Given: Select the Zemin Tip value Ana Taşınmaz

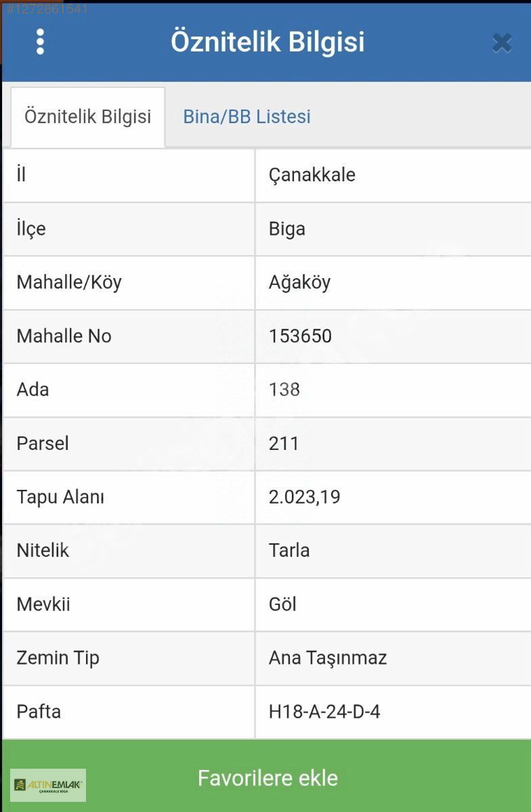Looking at the screenshot, I should click(328, 658).
